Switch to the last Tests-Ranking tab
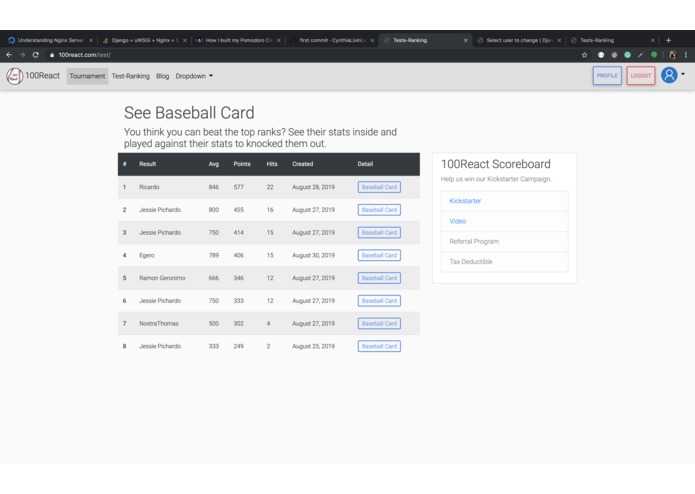Image resolution: width=695 pixels, height=494 pixels. point(612,40)
